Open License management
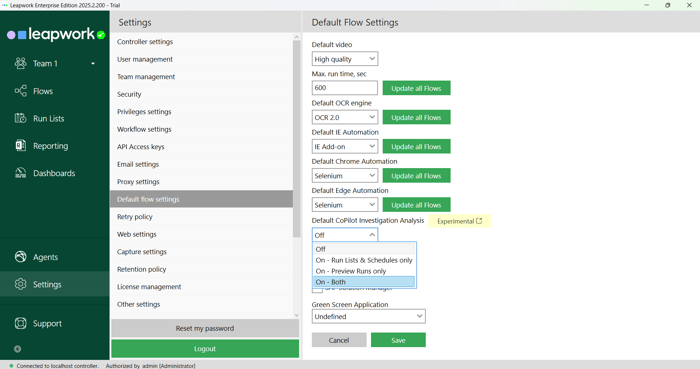 pos(201,286)
